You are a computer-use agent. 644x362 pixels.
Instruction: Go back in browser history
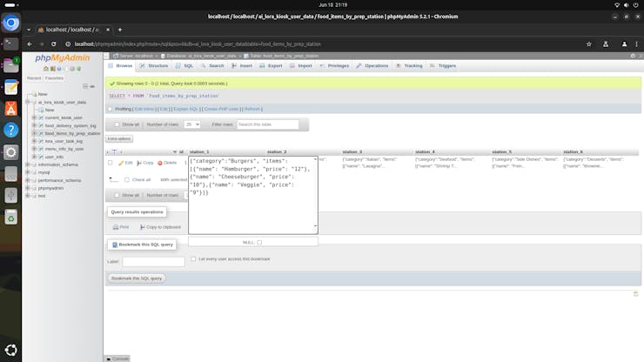pos(30,44)
